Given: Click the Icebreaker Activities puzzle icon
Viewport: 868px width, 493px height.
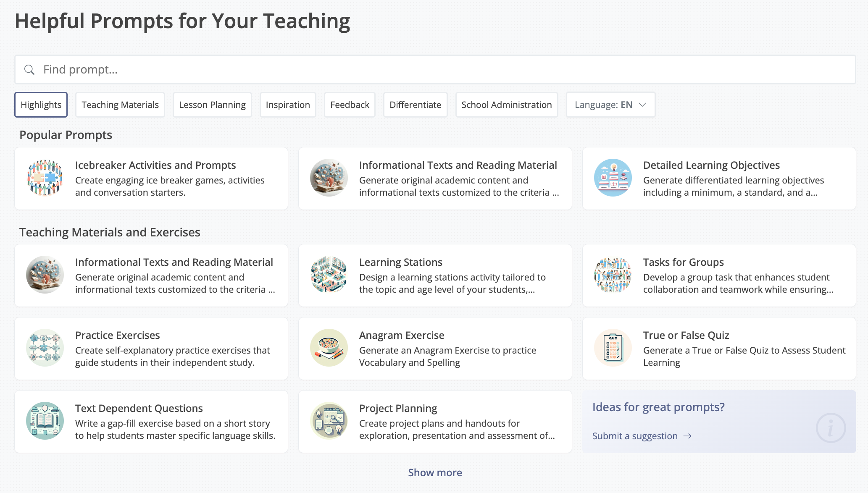Looking at the screenshot, I should (45, 178).
